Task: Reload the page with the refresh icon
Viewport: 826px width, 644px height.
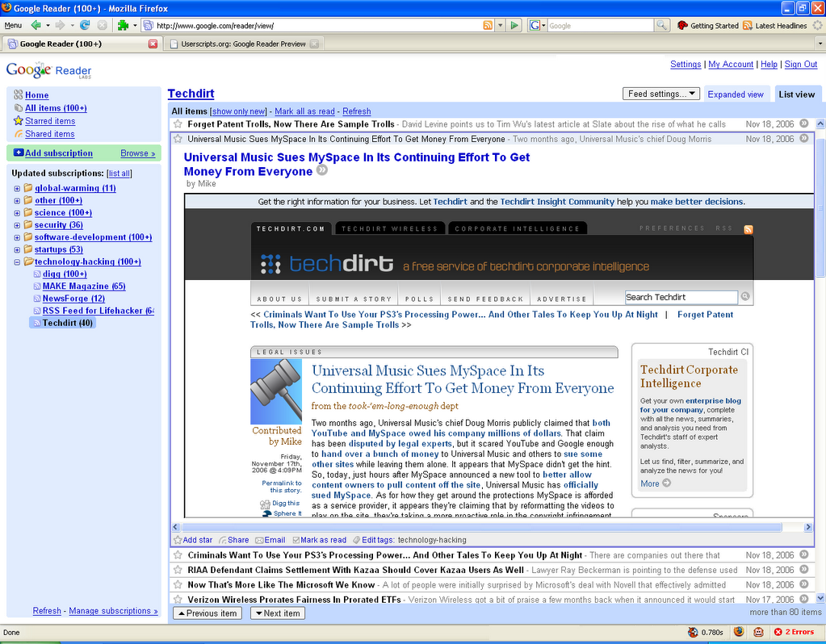Action: tap(84, 25)
